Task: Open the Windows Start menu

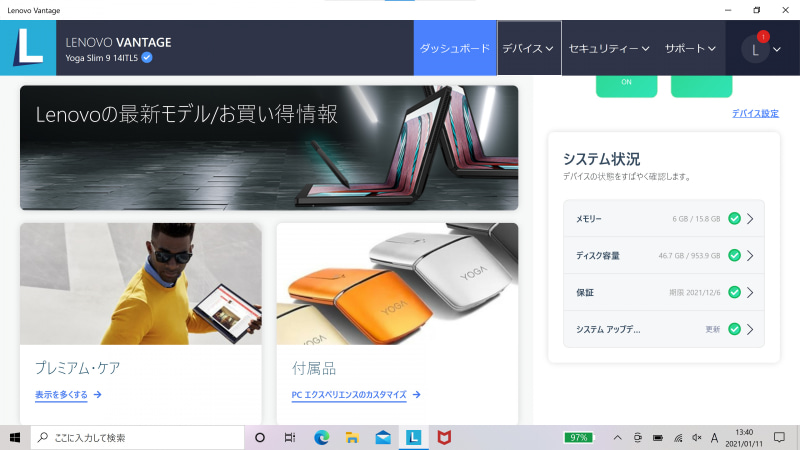Action: click(x=15, y=438)
